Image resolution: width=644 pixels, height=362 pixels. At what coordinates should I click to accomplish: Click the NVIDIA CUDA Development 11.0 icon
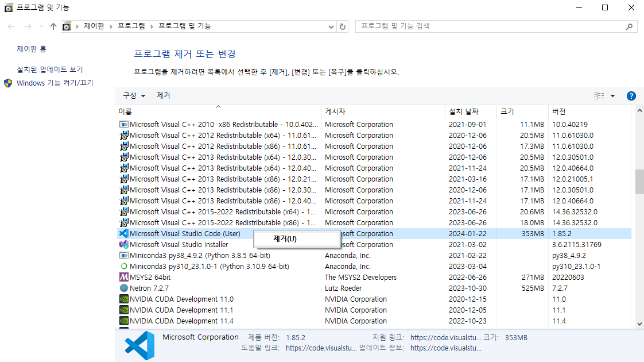tap(123, 299)
